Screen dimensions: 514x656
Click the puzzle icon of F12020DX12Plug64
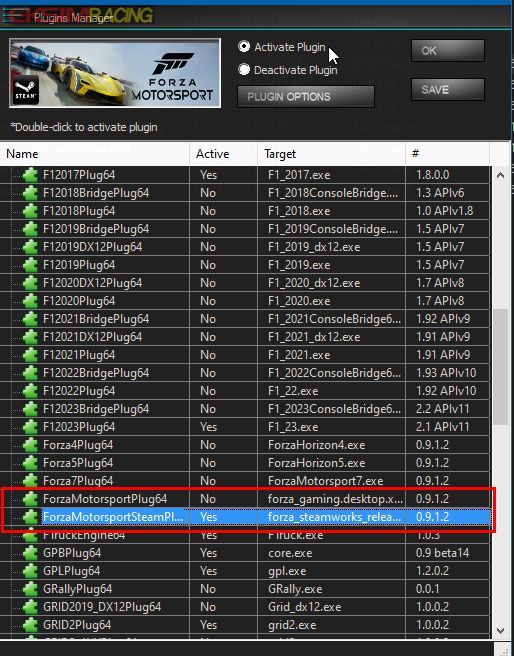pos(30,283)
